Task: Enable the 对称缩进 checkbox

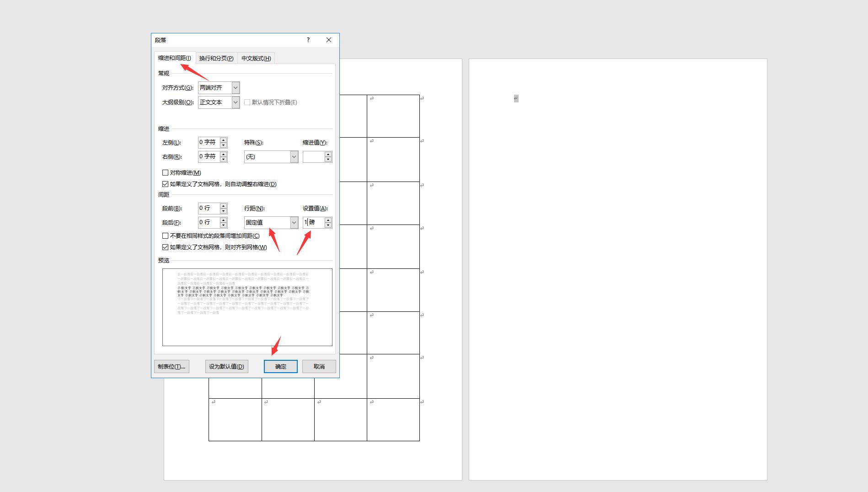Action: click(x=166, y=172)
